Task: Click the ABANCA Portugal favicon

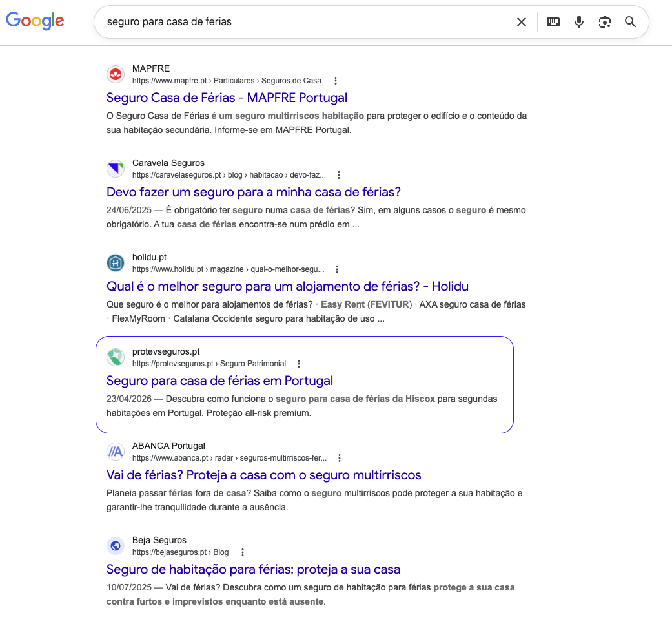Action: pyautogui.click(x=116, y=452)
